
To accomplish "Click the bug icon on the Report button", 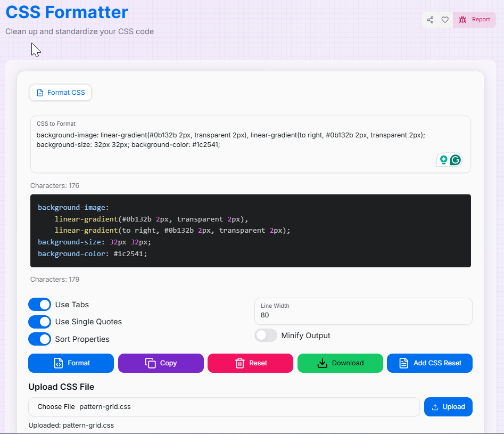I will [462, 19].
